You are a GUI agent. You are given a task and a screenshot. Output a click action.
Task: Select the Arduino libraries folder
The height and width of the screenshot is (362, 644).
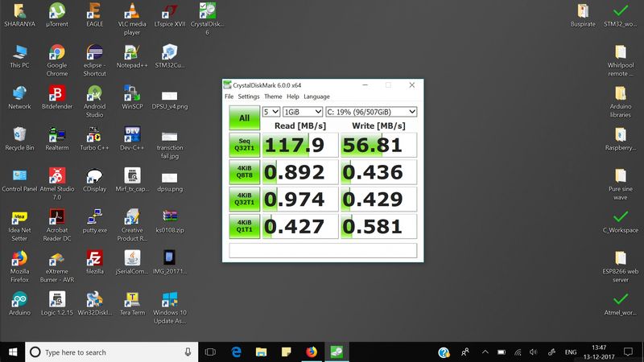[620, 101]
